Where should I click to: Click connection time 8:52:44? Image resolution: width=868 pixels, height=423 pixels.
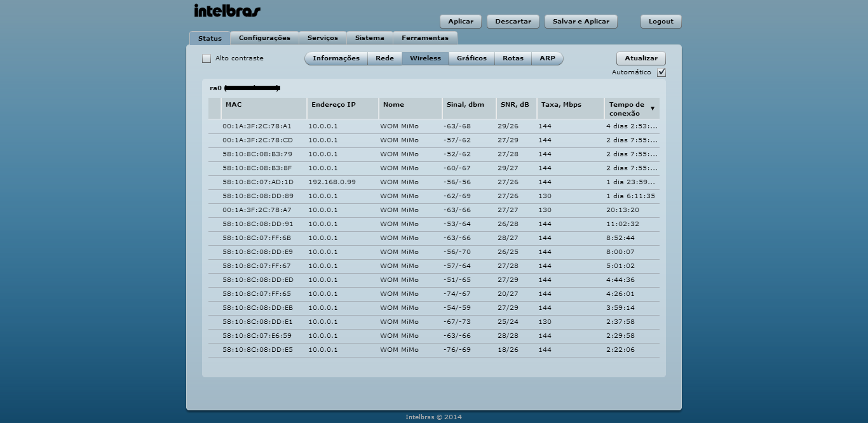pyautogui.click(x=620, y=238)
